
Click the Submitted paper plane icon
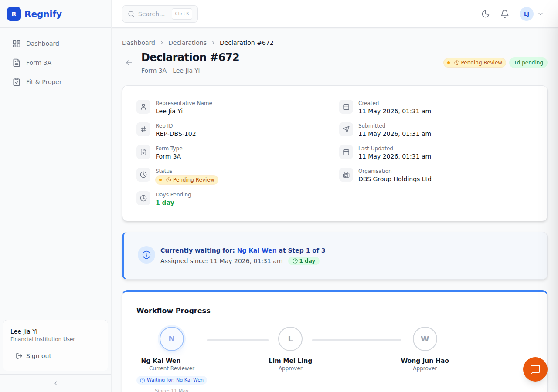pyautogui.click(x=346, y=129)
